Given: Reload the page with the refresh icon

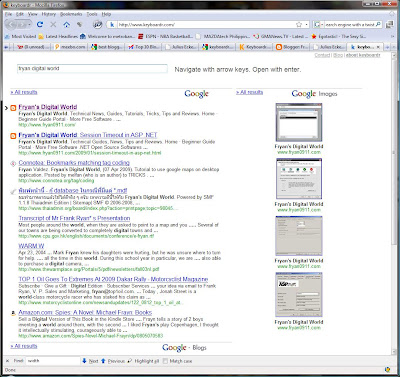Looking at the screenshot, I should point(40,24).
